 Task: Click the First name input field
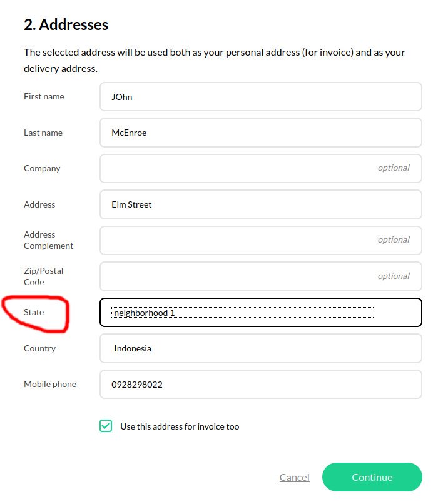pyautogui.click(x=260, y=97)
